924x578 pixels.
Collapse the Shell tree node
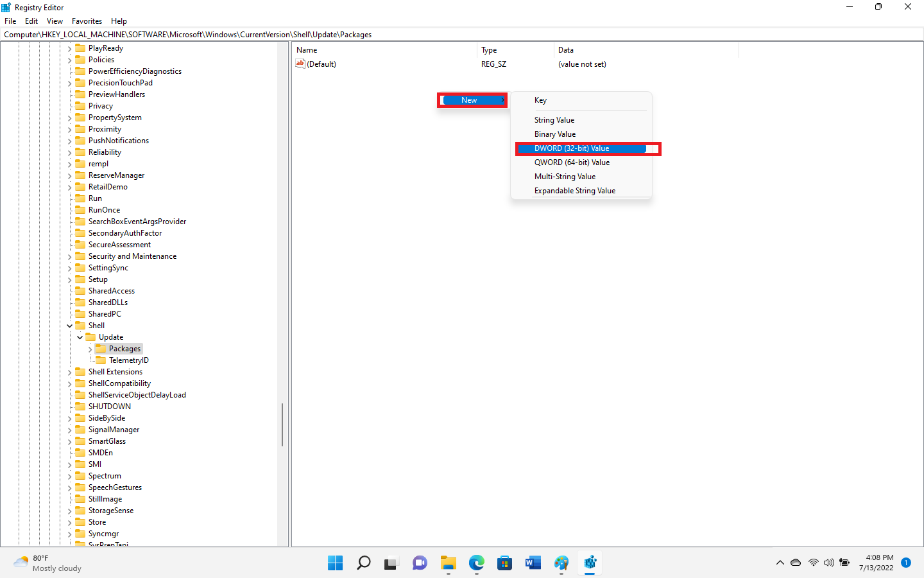[x=70, y=326]
